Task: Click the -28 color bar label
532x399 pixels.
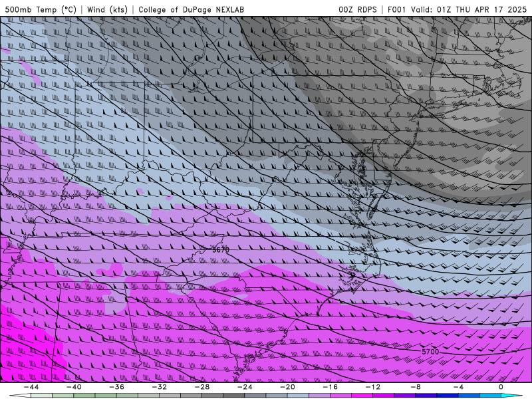Action: 202,387
